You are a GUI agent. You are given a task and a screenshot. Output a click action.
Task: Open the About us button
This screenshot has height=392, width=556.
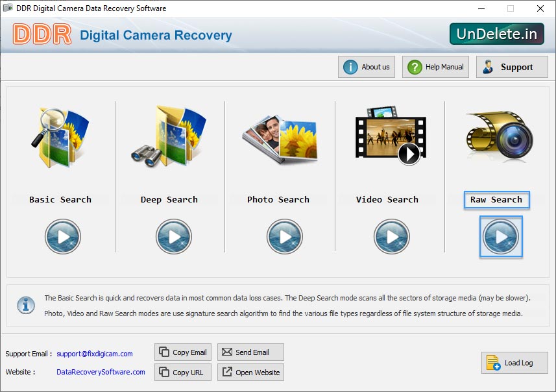(367, 67)
